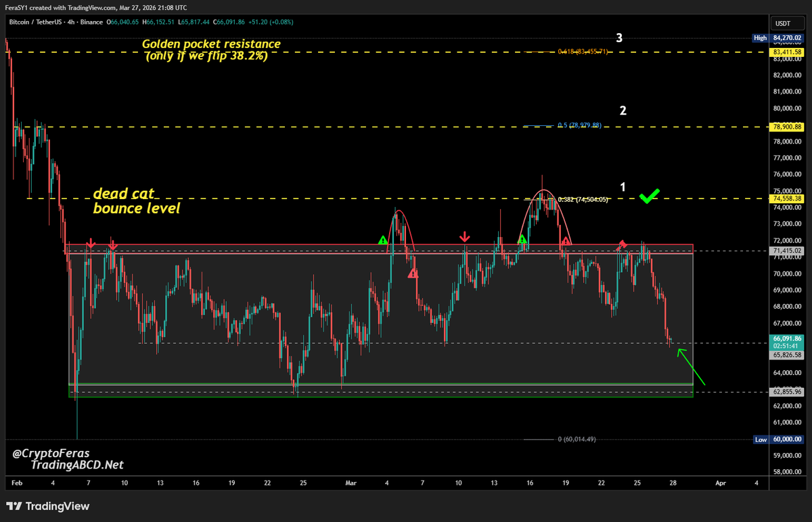The image size is (812, 522).
Task: Select the green checkmark drawing beside level 1
Action: [x=650, y=196]
